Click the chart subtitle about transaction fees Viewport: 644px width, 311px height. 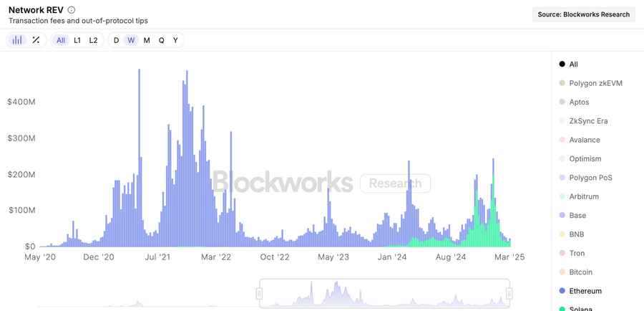[78, 21]
